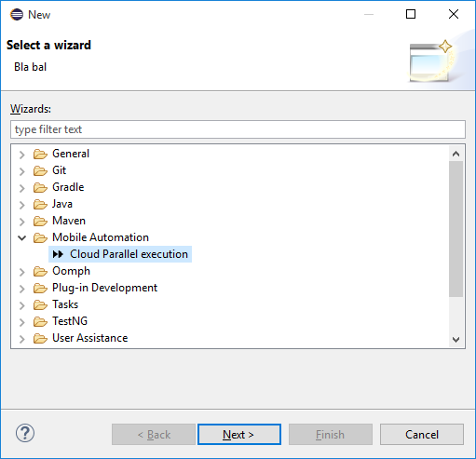Click the vertical scrollbar thumb
The width and height of the screenshot is (476, 459).
coord(456,229)
